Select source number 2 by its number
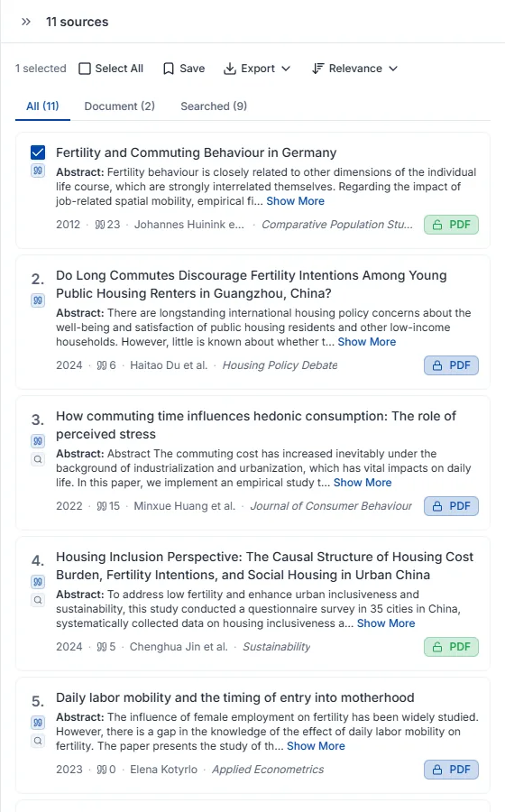 pos(38,279)
